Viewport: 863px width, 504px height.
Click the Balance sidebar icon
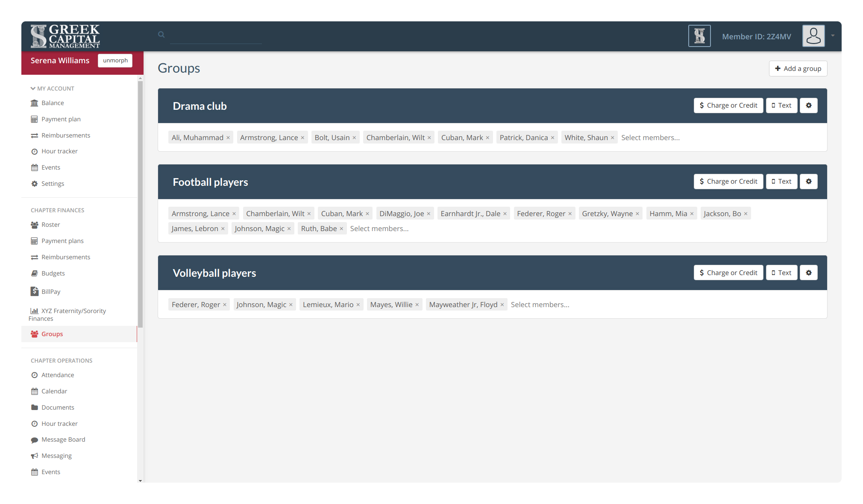[34, 102]
